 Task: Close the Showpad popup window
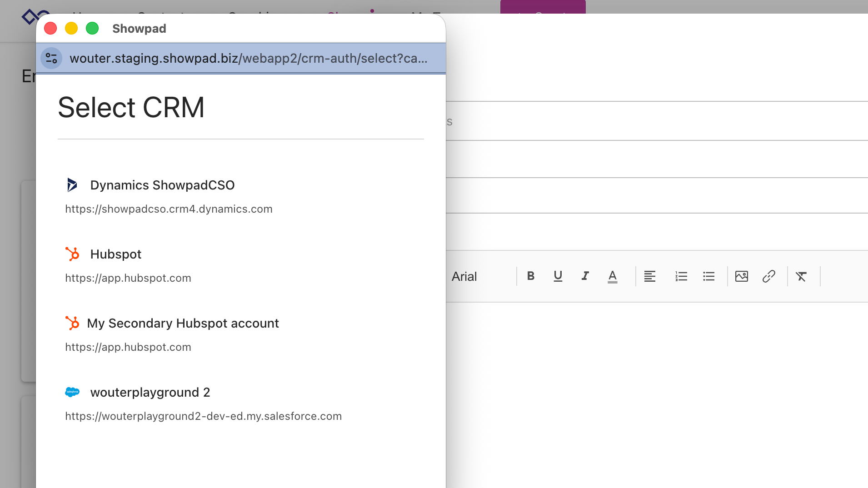click(x=50, y=29)
